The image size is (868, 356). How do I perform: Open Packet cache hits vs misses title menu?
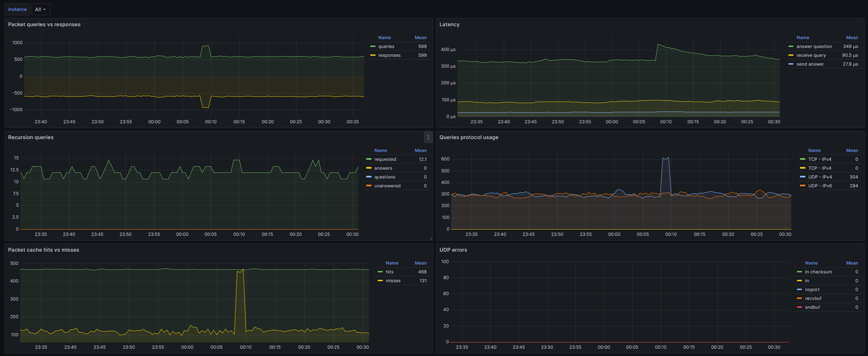pyautogui.click(x=44, y=250)
